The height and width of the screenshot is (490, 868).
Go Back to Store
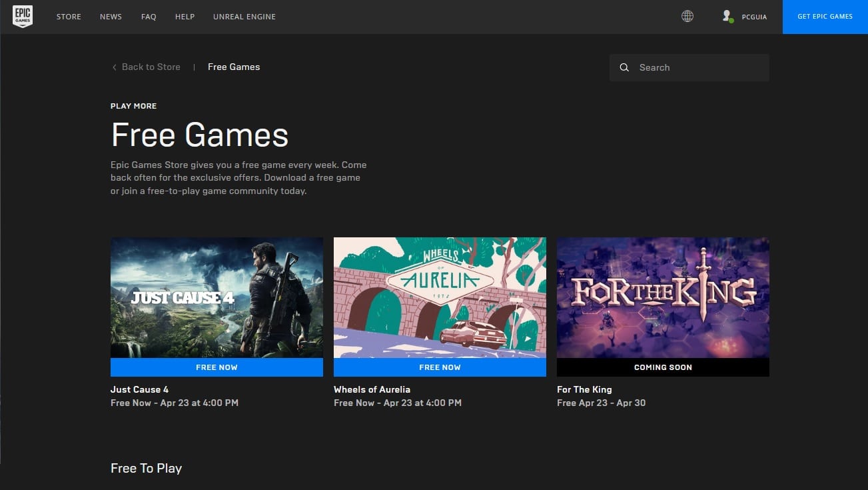point(151,67)
